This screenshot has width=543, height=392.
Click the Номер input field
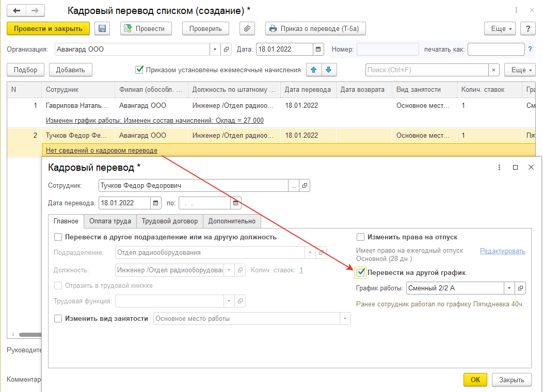[388, 50]
